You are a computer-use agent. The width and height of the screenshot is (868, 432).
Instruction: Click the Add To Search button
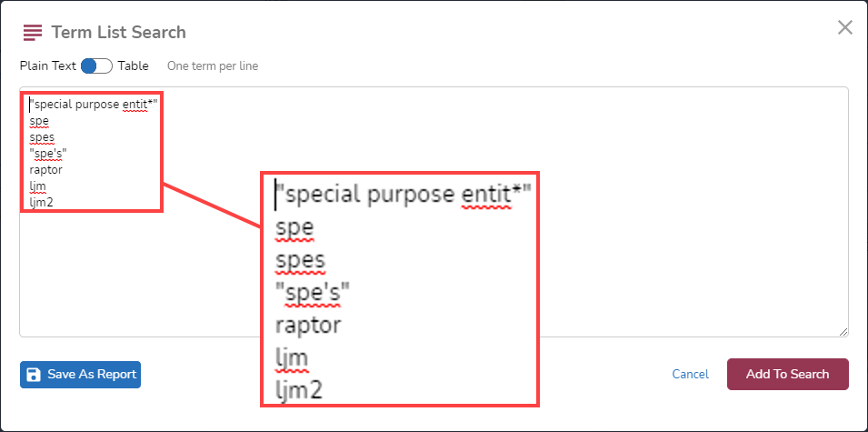click(x=787, y=375)
